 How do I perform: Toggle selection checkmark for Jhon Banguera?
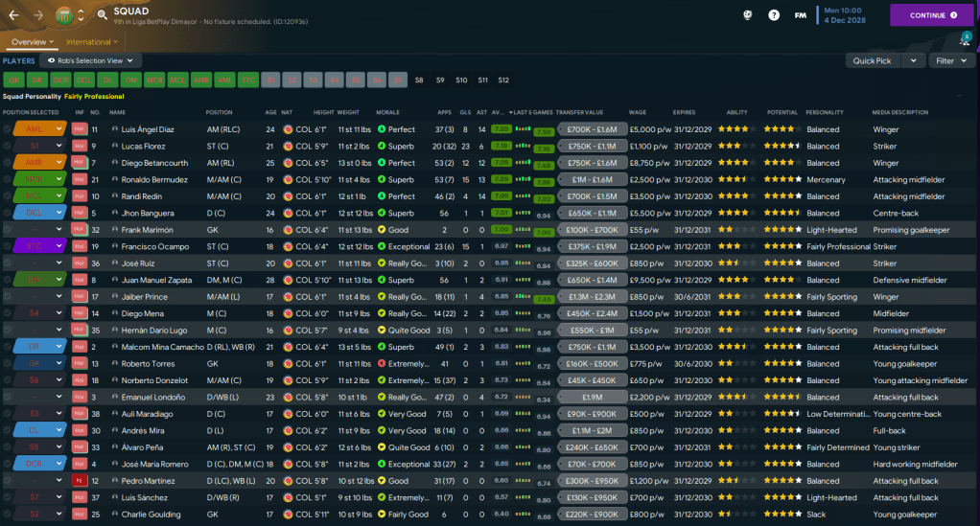click(x=8, y=214)
